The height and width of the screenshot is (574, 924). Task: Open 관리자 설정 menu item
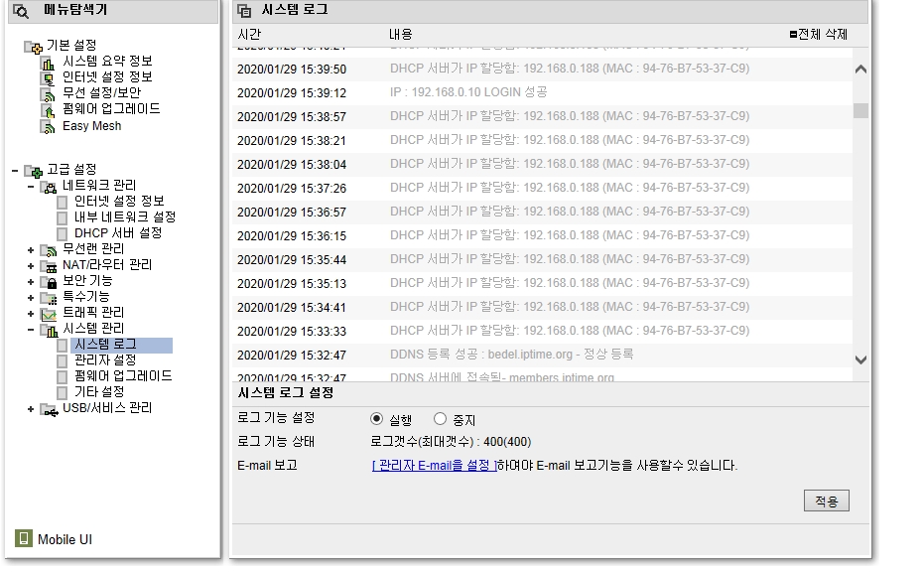point(105,360)
